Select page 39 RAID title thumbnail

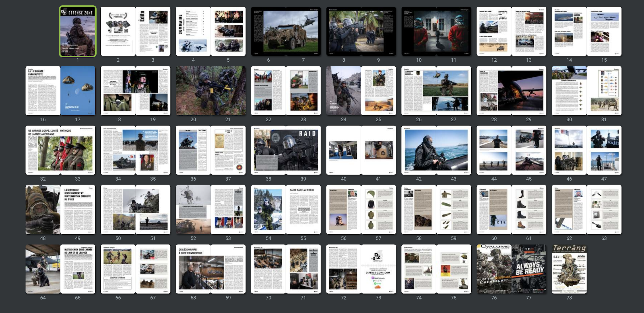(x=303, y=150)
